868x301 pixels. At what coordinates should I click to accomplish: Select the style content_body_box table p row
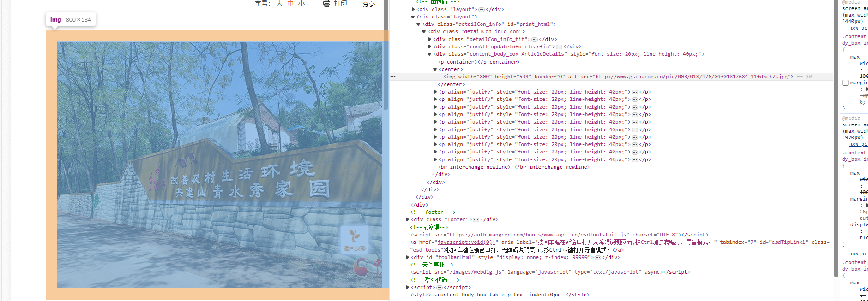click(500, 295)
